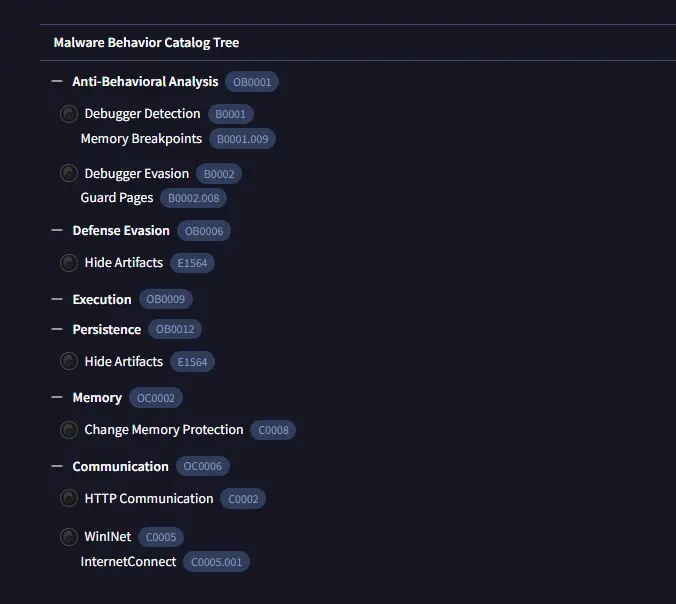The height and width of the screenshot is (604, 676).
Task: Select the WinINet row
Action: point(108,537)
